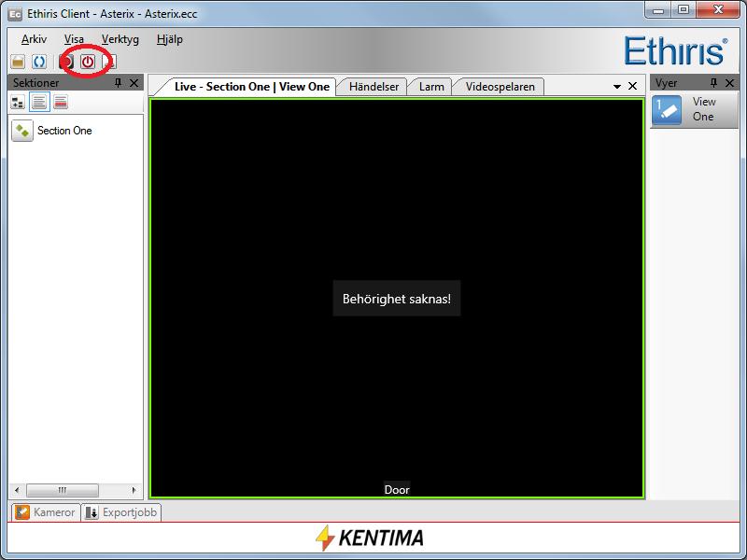Open the tab list dropdown arrow

click(617, 86)
